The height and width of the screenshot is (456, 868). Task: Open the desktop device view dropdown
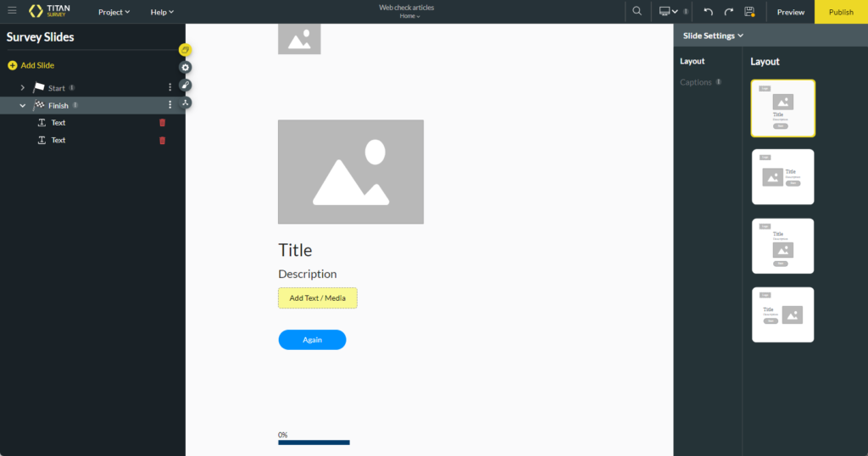point(668,12)
